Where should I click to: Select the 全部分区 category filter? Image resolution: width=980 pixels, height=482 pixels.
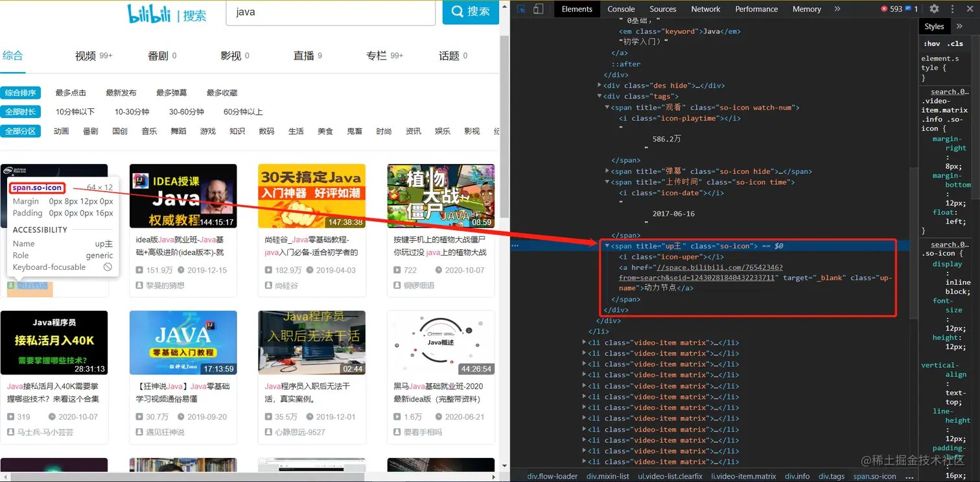21,131
